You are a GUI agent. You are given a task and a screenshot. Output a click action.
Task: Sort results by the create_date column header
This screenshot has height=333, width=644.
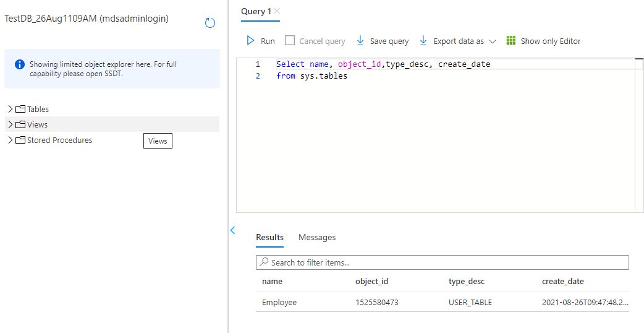pos(562,281)
